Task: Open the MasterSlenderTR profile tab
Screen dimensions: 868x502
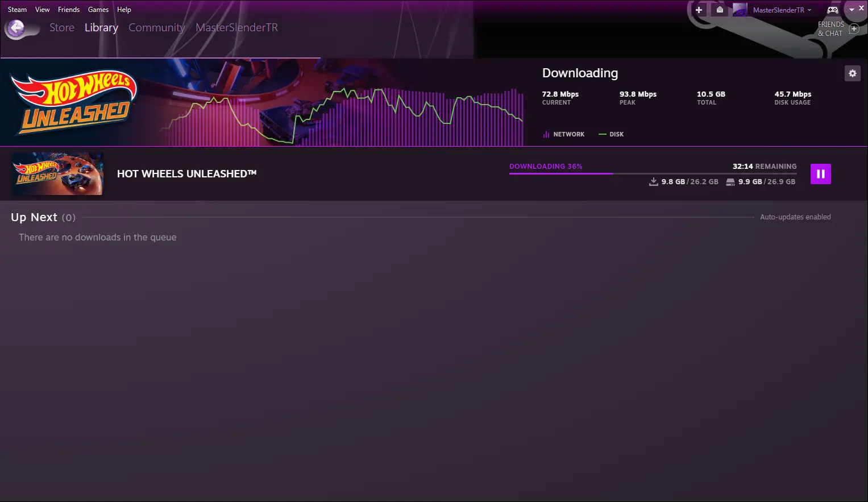Action: [237, 27]
